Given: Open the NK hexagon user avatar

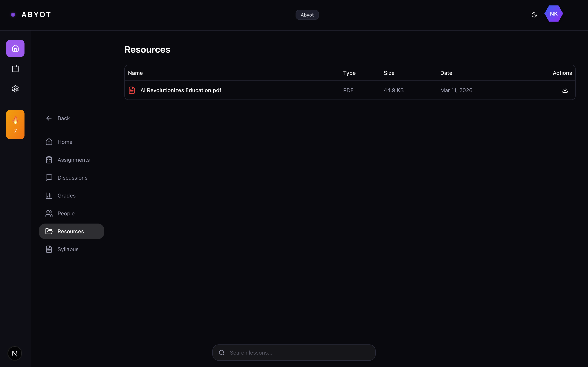Looking at the screenshot, I should click(x=554, y=14).
